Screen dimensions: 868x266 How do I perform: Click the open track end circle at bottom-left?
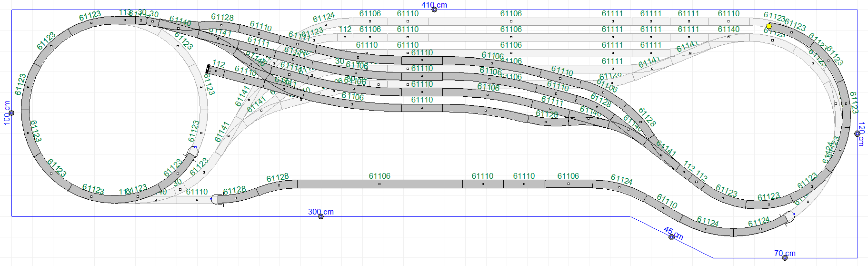216,199
